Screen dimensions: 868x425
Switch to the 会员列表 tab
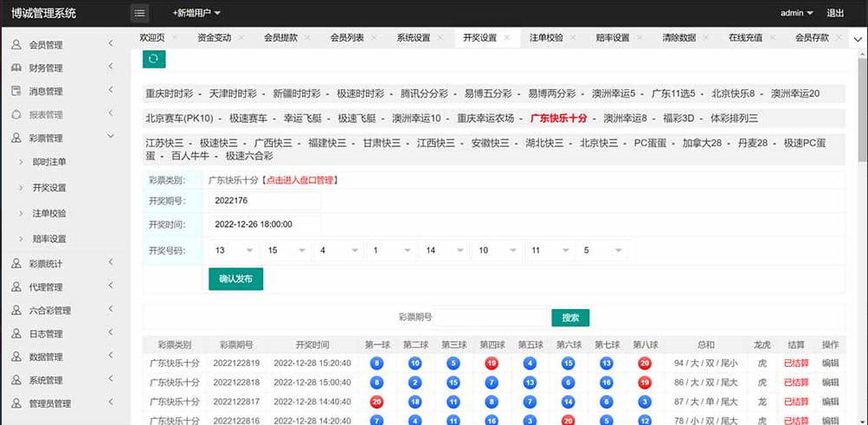(346, 37)
